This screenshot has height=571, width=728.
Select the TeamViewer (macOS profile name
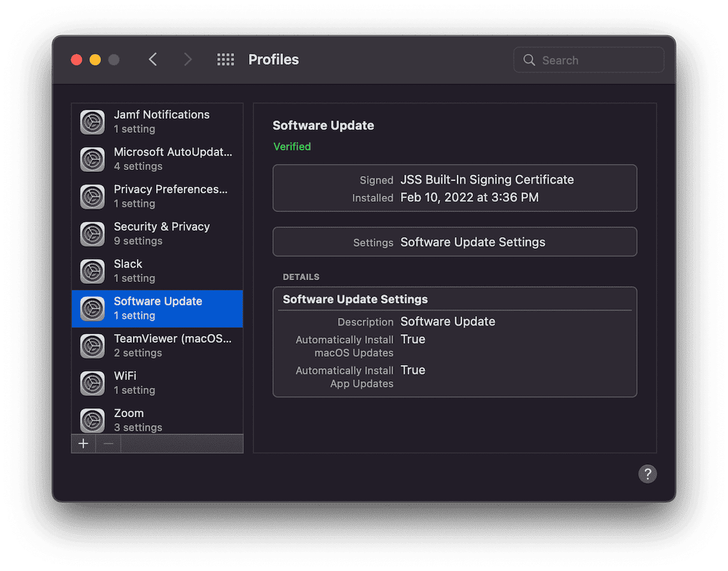[x=172, y=338]
